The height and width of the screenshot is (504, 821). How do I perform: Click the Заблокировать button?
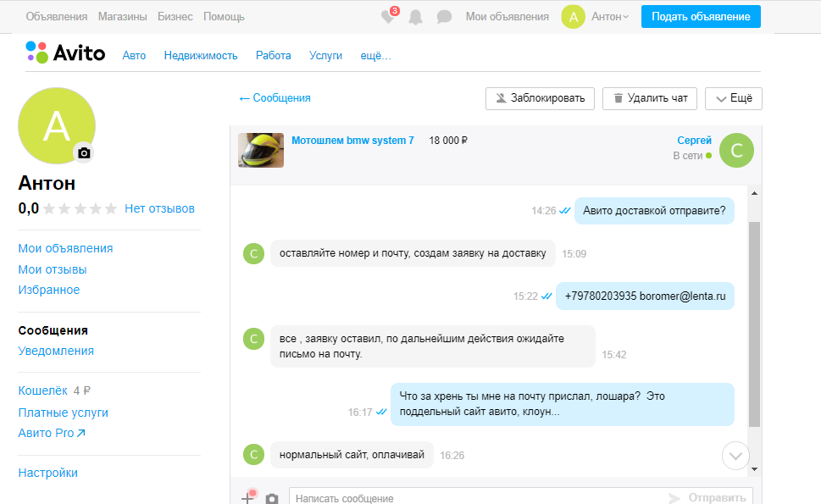[541, 98]
